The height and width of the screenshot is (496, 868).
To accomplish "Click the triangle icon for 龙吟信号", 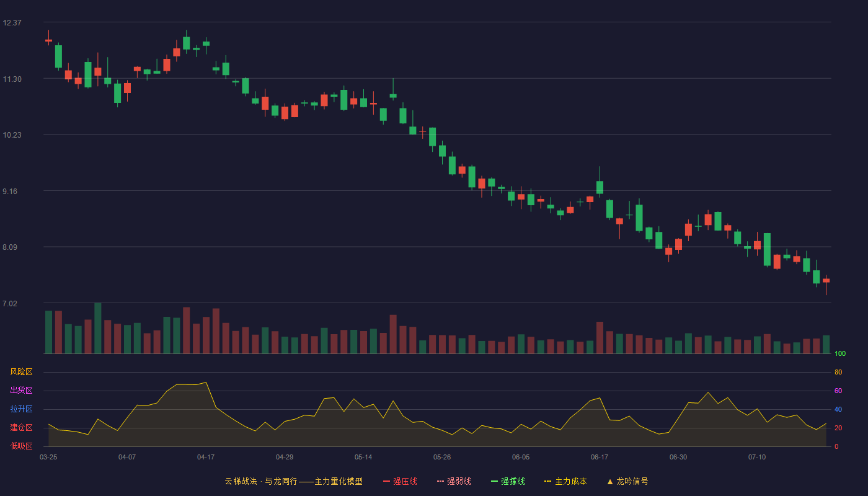I will click(610, 481).
